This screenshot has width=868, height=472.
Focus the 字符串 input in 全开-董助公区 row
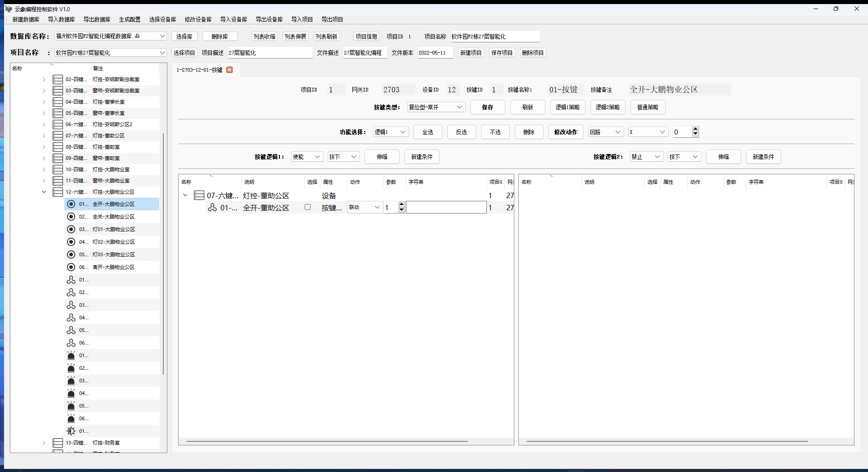446,207
